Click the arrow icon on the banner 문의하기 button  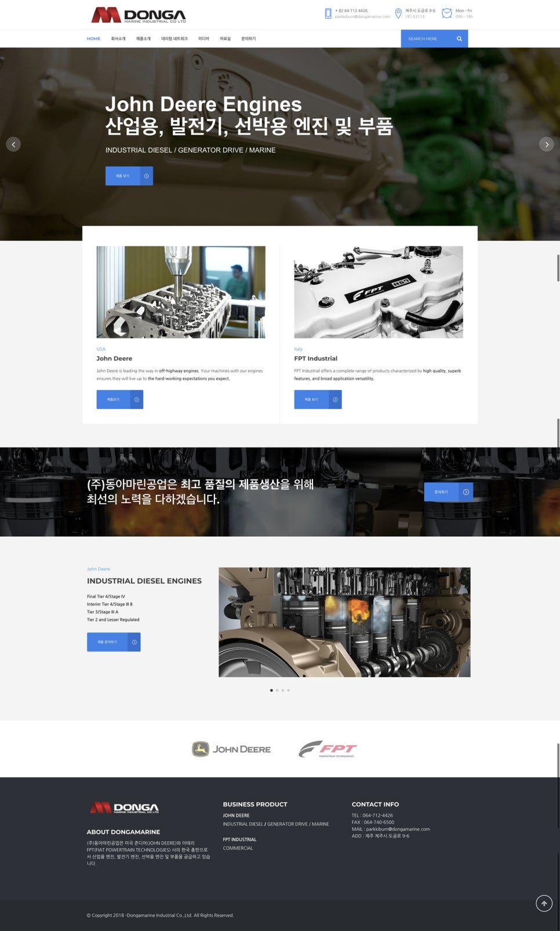point(466,492)
